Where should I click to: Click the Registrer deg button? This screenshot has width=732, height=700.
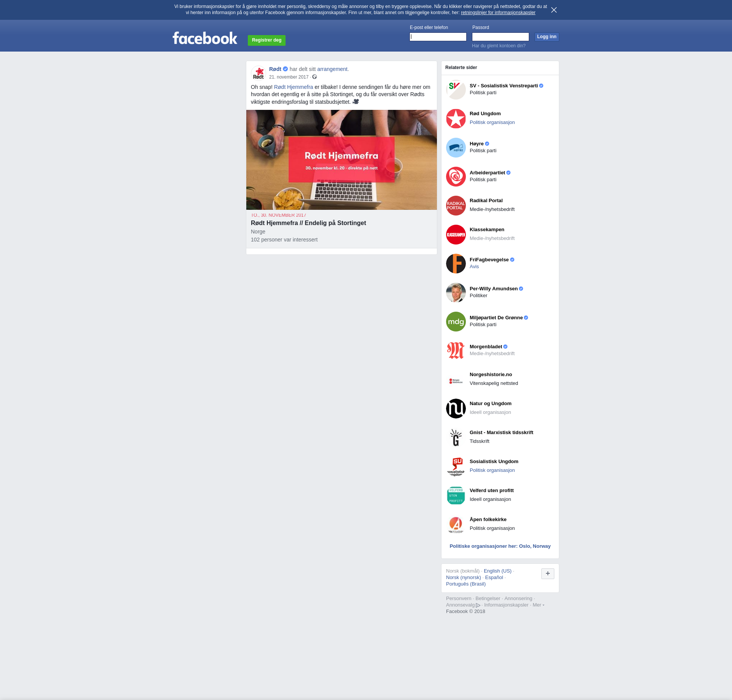[x=266, y=40]
